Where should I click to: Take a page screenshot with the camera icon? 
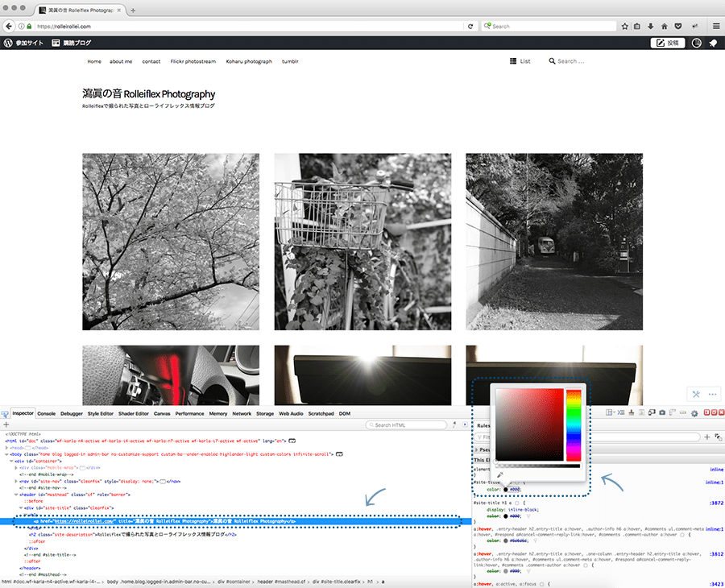(662, 412)
